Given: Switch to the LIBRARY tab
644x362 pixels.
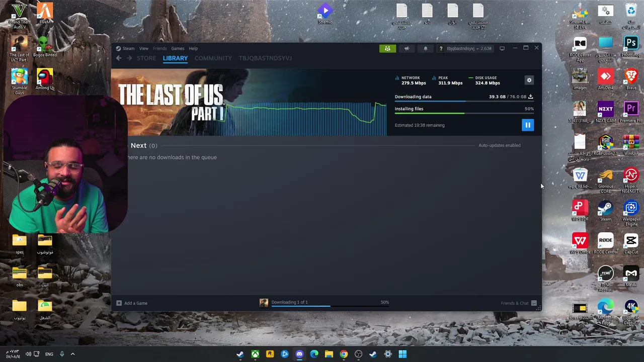Looking at the screenshot, I should [x=175, y=58].
